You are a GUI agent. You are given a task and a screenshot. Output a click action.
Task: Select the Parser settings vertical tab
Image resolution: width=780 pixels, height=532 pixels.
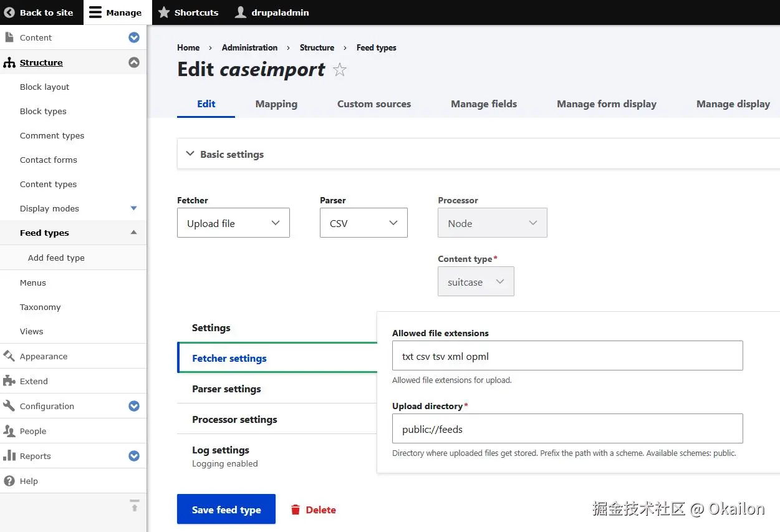pyautogui.click(x=277, y=389)
